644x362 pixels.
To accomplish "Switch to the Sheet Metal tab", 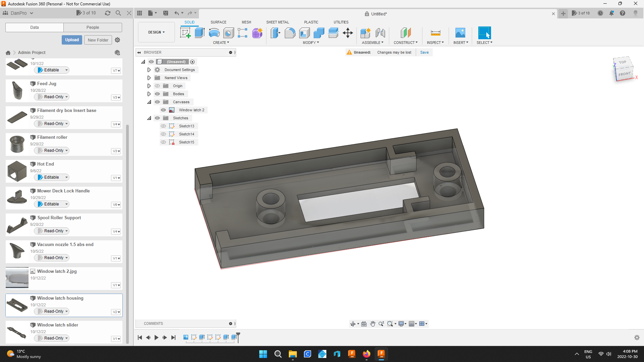I will 277,22.
